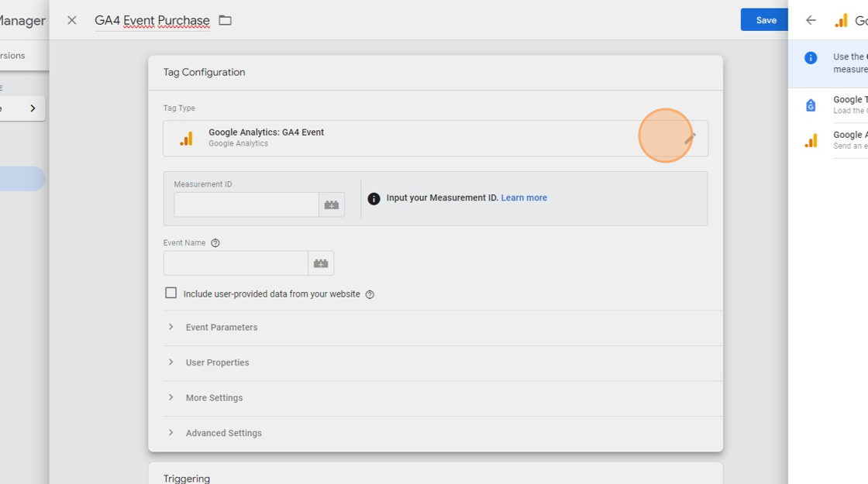Open help for Event Name
Viewport: 868px width, 484px height.
click(x=215, y=243)
